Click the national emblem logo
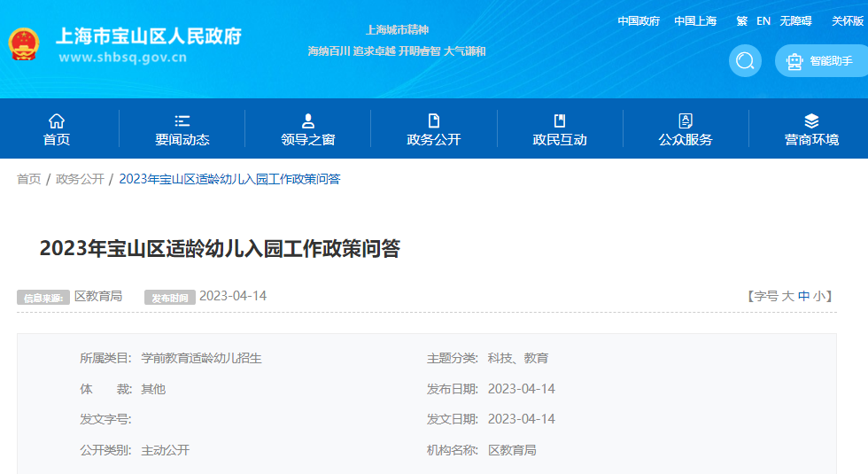The height and width of the screenshot is (474, 868). click(24, 44)
